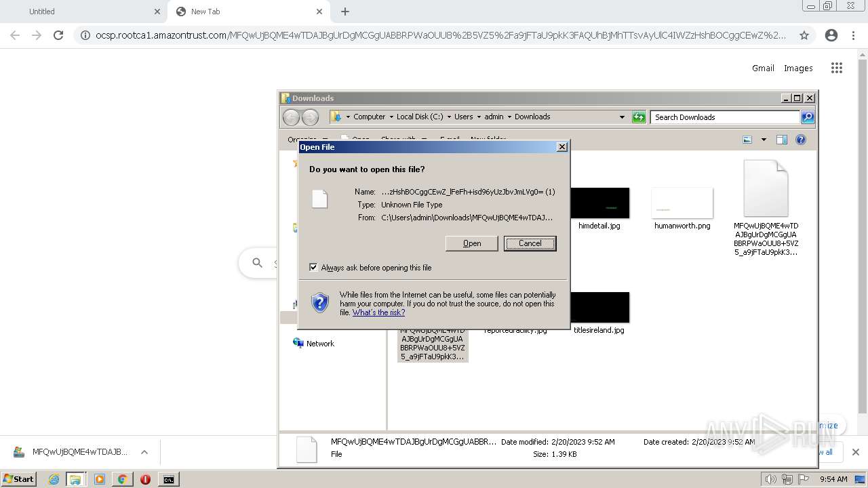The width and height of the screenshot is (868, 488).
Task: Cancel the Open File dialog
Action: (x=530, y=243)
